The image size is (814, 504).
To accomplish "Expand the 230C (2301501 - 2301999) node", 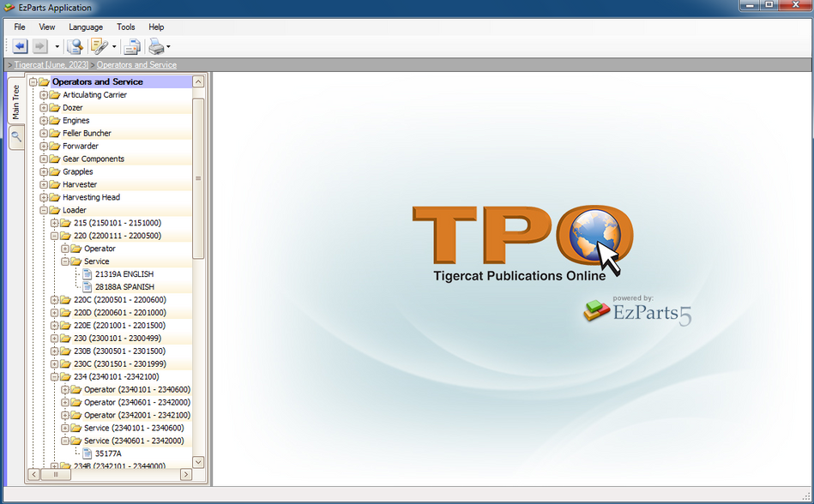I will [x=55, y=363].
